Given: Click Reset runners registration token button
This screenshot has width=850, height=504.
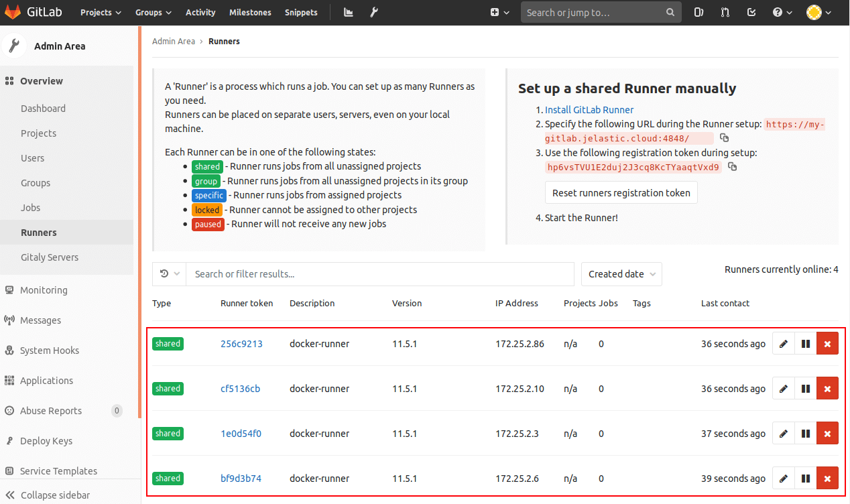Looking at the screenshot, I should click(x=621, y=193).
